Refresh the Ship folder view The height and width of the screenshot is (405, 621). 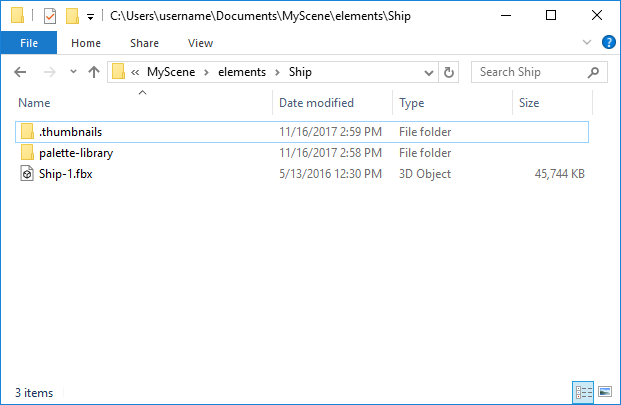(x=448, y=72)
